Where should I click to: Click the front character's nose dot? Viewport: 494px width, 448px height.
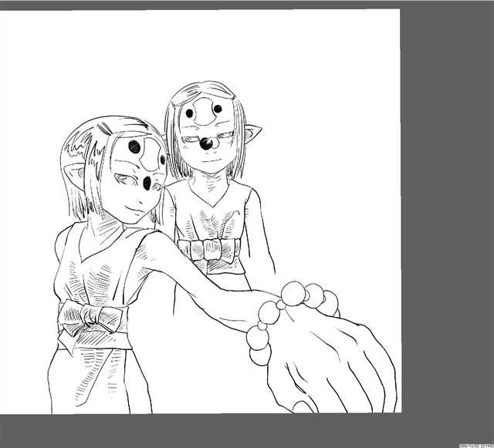tap(147, 184)
